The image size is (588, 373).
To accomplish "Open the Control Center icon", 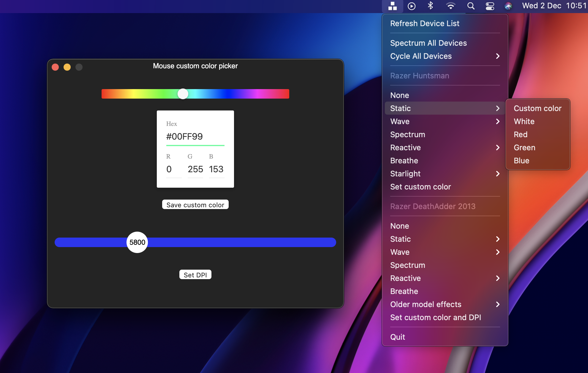I will (x=490, y=6).
